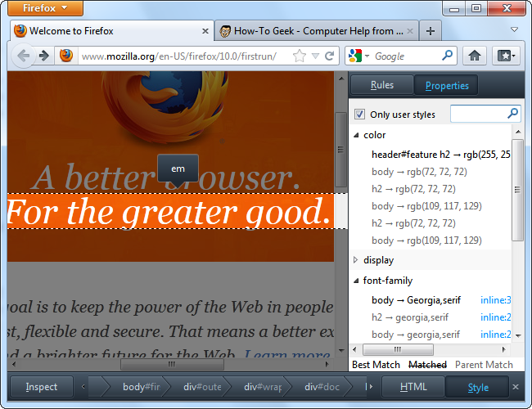532x409 pixels.
Task: Close the inspector toolbar
Action: [x=516, y=387]
